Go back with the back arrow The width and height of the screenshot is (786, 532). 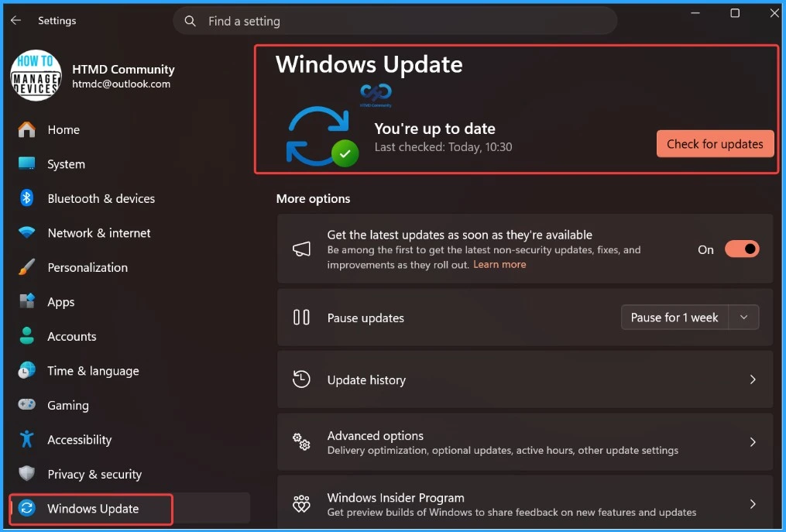[x=15, y=21]
